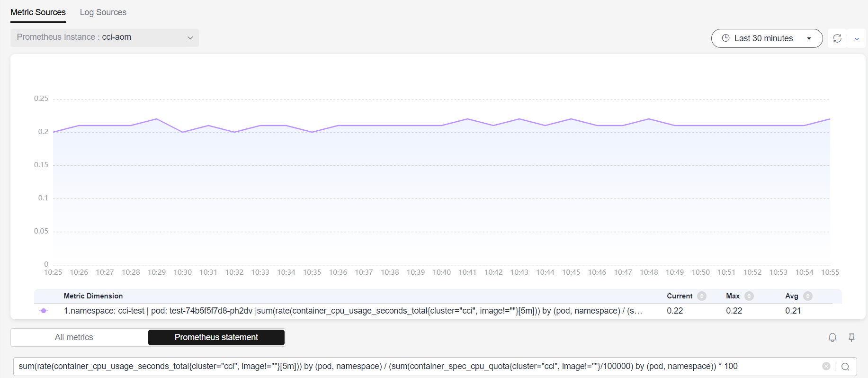Click the pin icon below the chart
The width and height of the screenshot is (868, 378).
851,337
